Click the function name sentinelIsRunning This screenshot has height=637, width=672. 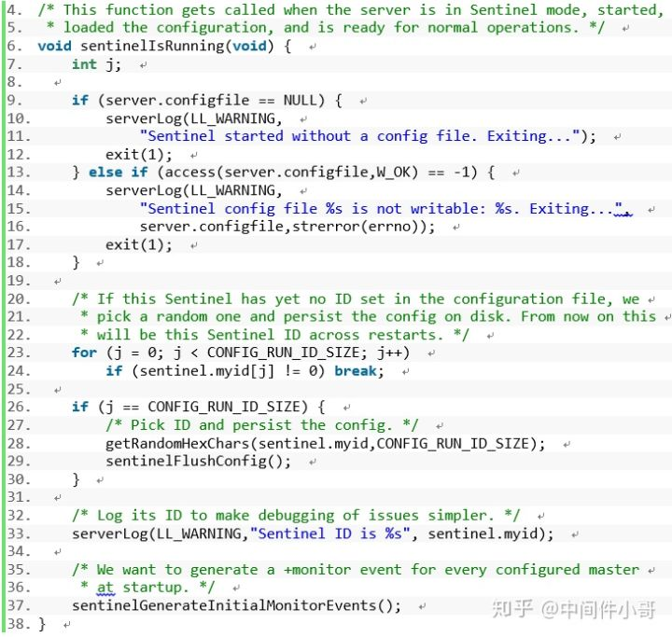152,46
